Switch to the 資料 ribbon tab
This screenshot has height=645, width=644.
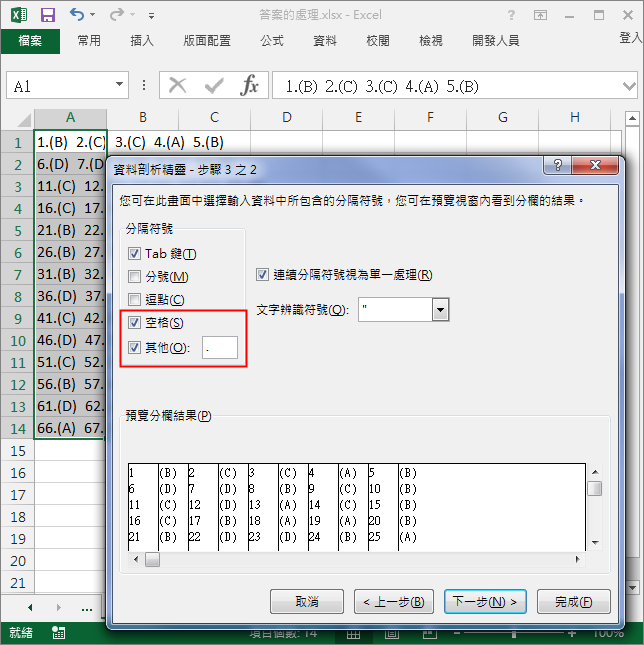325,41
